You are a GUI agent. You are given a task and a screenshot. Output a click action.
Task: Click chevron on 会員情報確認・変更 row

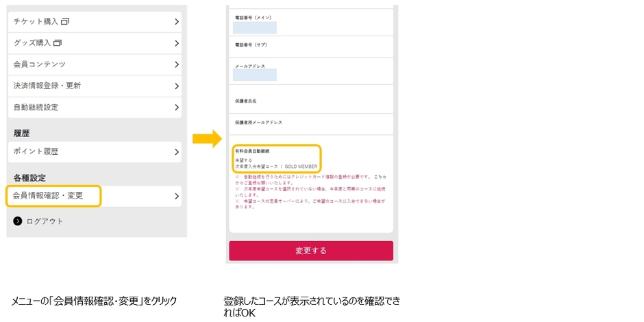tap(177, 196)
